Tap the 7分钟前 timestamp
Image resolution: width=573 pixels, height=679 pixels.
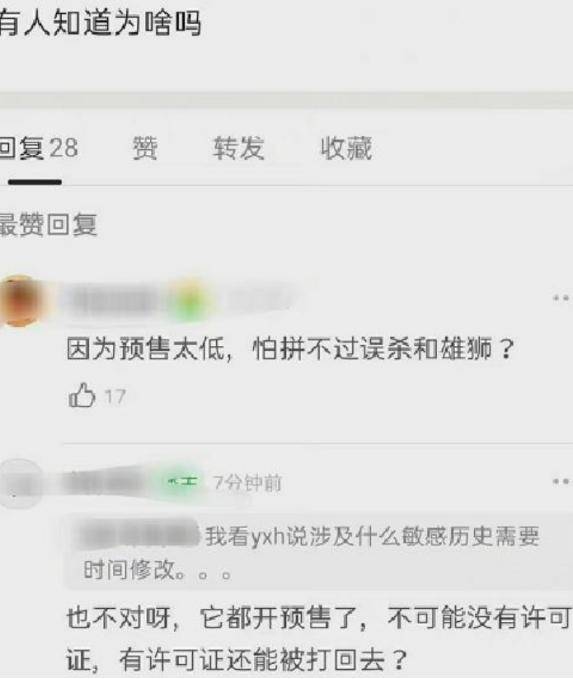[x=247, y=482]
